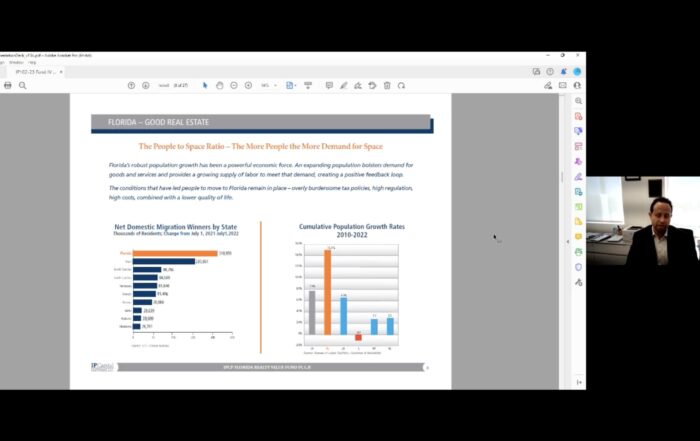Select the arrow Selection tool
Viewport: 700px width, 441px height.
coord(205,86)
